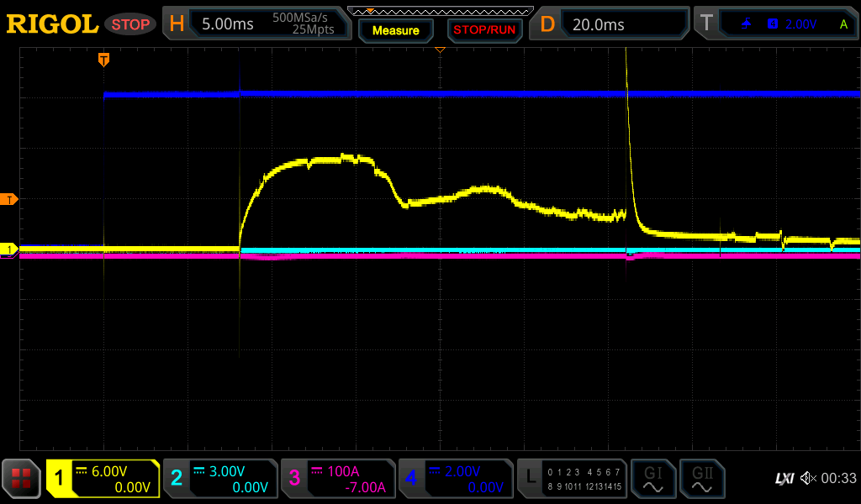861x504 pixels.
Task: Open the Measure menu
Action: pyautogui.click(x=396, y=30)
